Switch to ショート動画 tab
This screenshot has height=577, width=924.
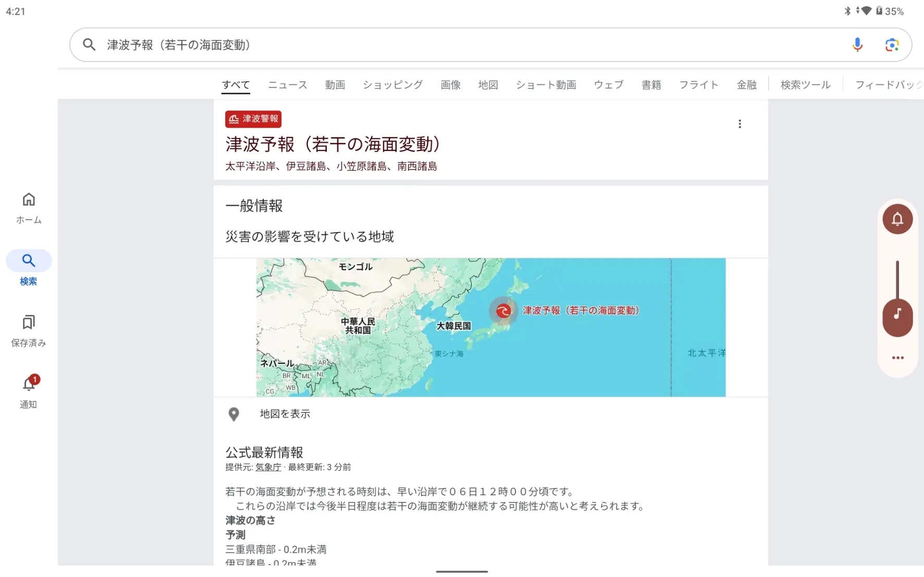click(546, 85)
